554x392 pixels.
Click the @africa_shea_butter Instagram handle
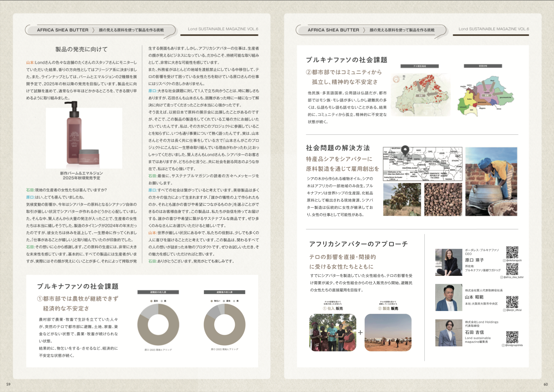[514, 277]
